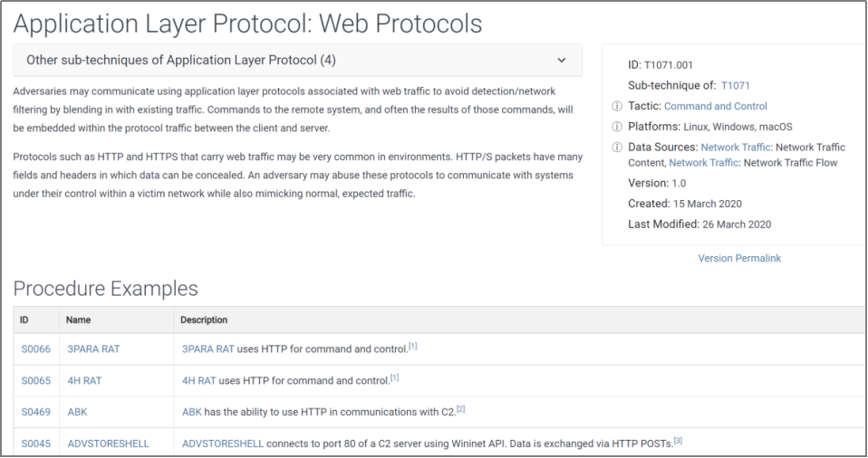Open software ID S0469
The height and width of the screenshot is (458, 868).
35,412
